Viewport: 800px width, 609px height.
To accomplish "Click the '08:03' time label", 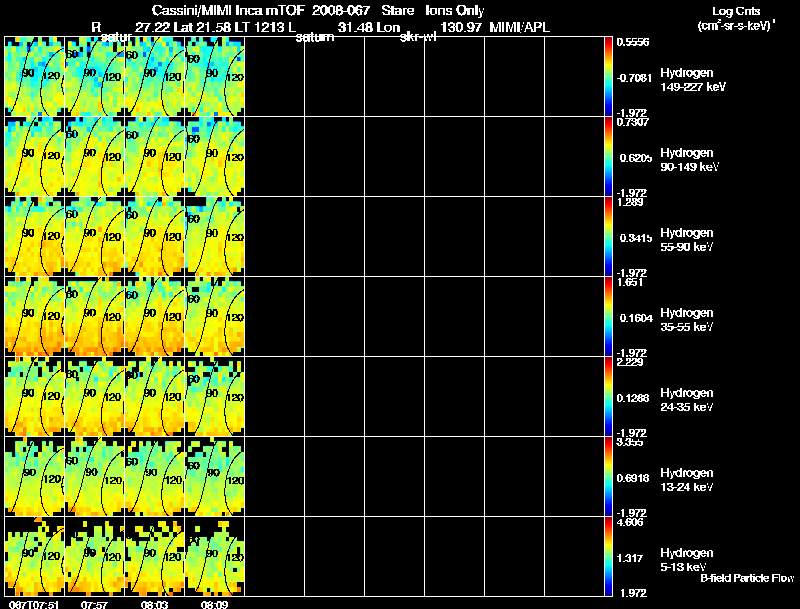I will click(154, 604).
